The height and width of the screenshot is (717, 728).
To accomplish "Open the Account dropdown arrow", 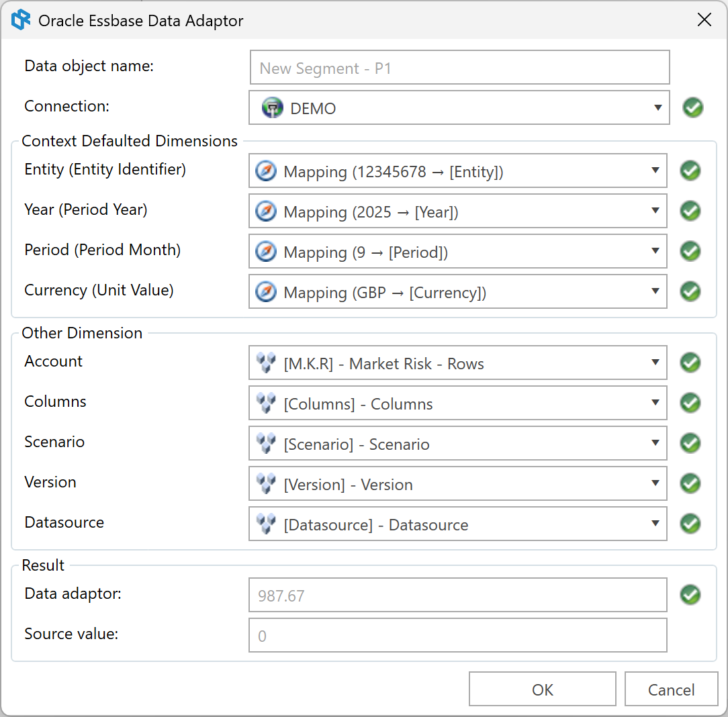I will click(655, 363).
